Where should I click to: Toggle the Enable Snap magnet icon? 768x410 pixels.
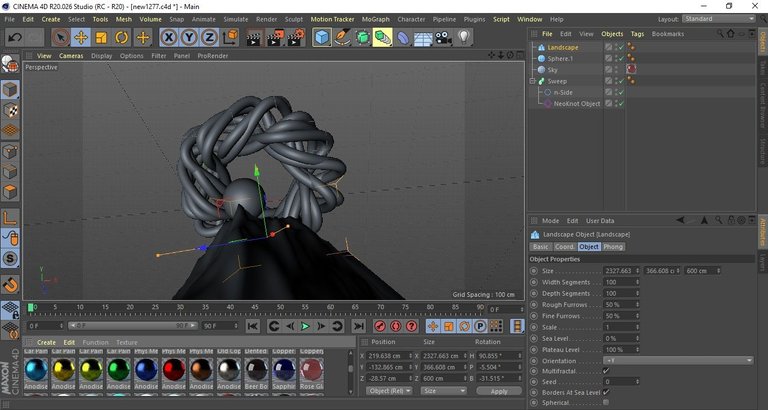[x=10, y=284]
